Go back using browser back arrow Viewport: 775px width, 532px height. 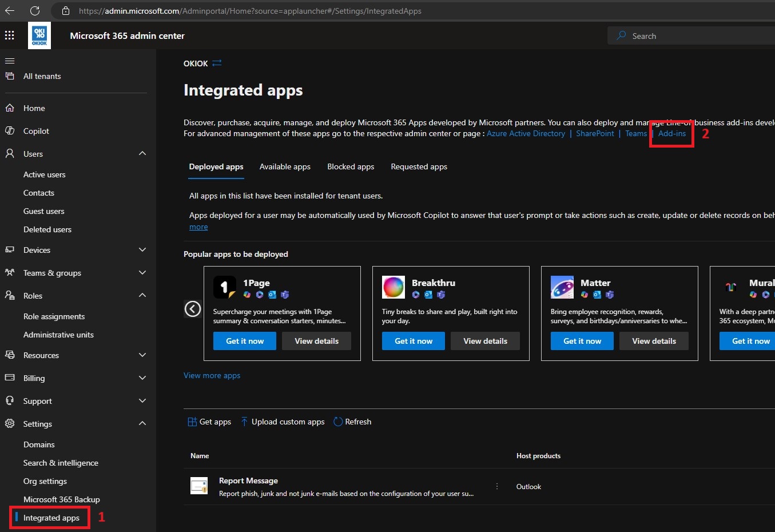pos(10,11)
